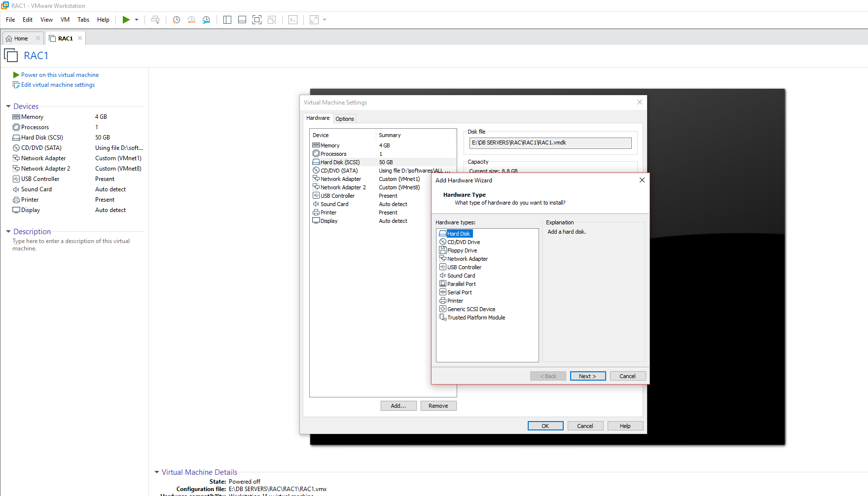Screen dimensions: 868x496
Task: Click the Take Snapshot clock icon
Action: click(176, 20)
